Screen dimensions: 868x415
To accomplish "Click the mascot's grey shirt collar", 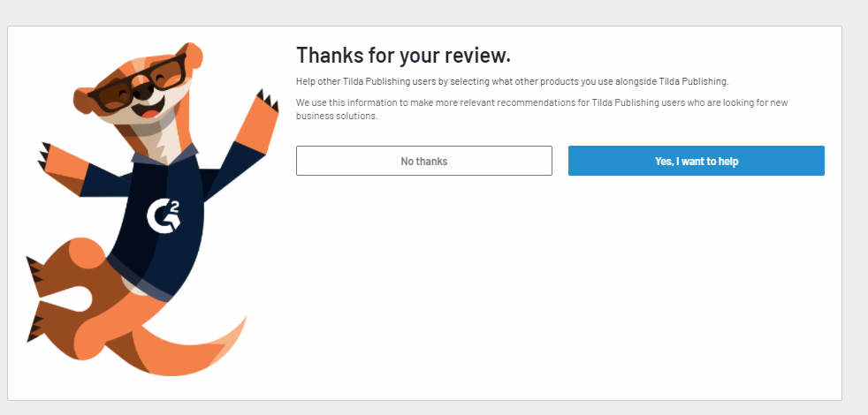I will click(166, 155).
